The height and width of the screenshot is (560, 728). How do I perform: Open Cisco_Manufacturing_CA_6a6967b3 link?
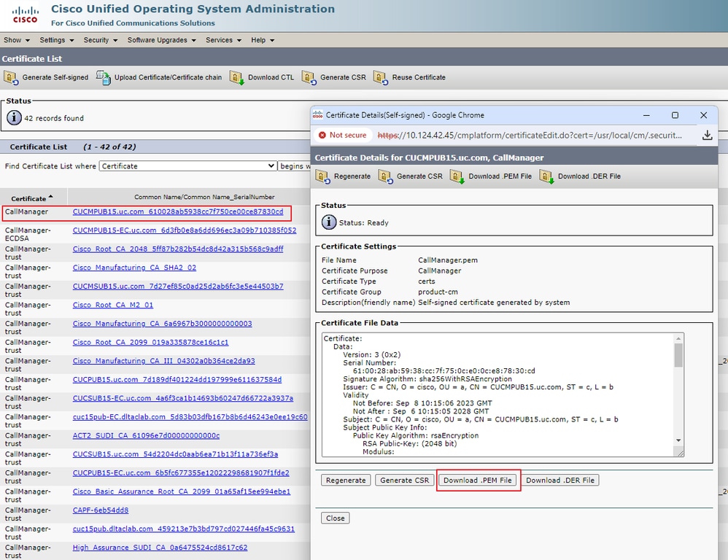[162, 323]
